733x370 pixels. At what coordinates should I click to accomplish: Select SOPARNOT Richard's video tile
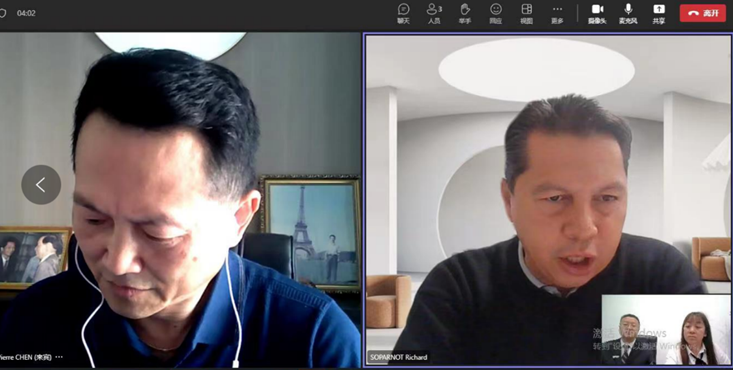coord(548,200)
